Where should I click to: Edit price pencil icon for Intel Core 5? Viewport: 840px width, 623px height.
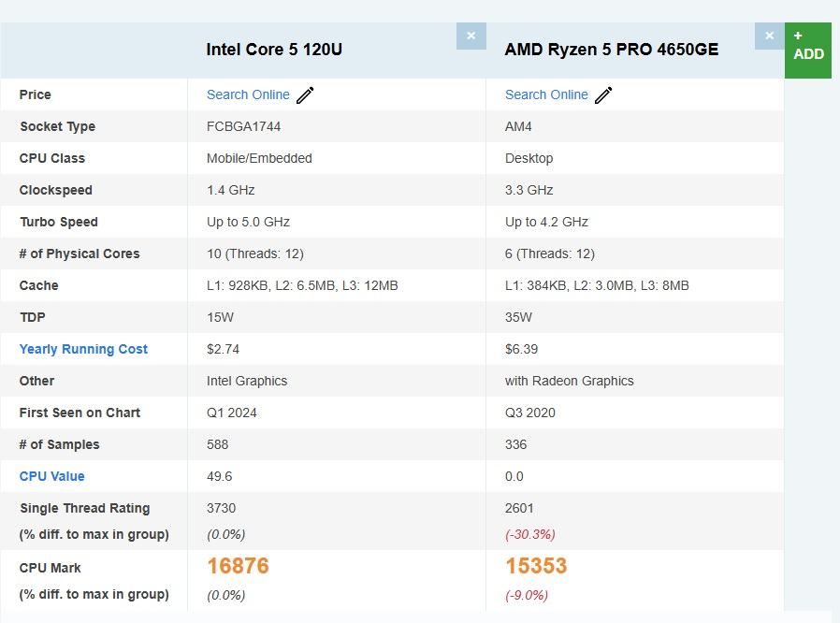(306, 94)
